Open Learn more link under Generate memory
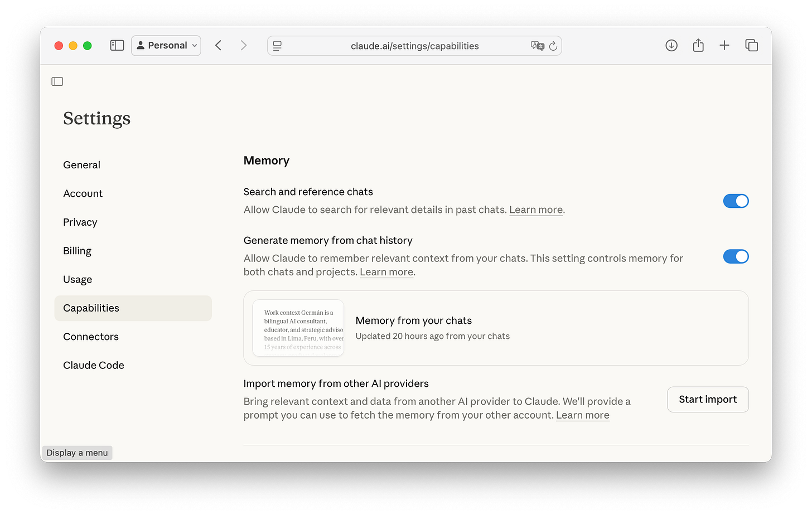 click(x=386, y=272)
